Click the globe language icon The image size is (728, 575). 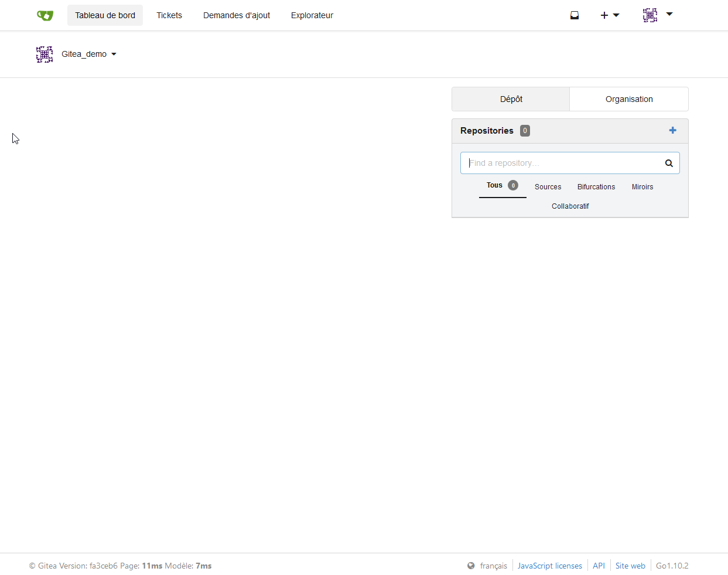coord(471,566)
